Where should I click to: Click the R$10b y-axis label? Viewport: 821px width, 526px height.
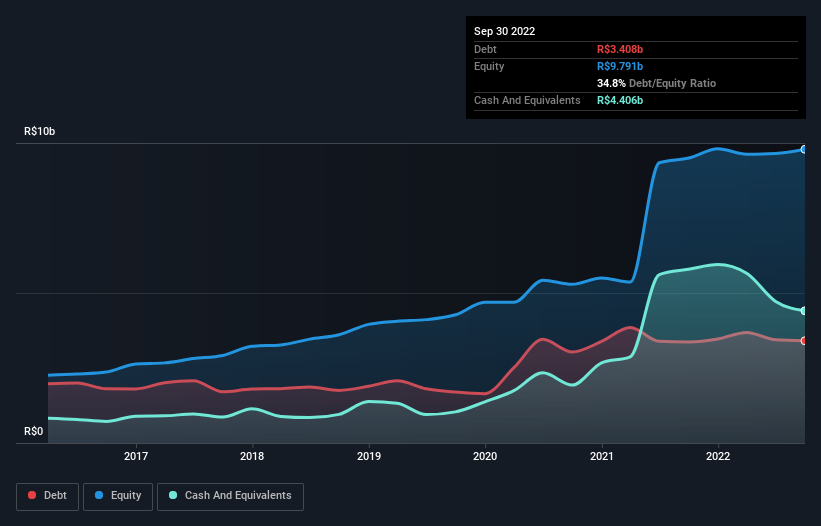coord(39,131)
